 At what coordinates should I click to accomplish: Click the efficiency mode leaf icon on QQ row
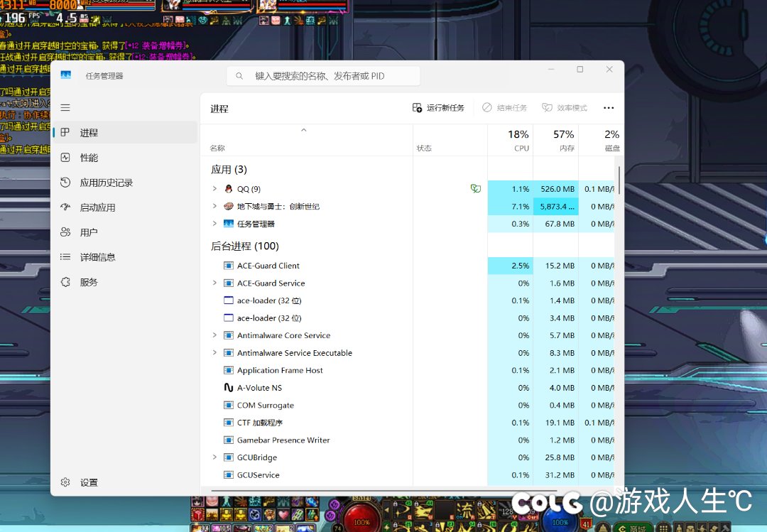(x=475, y=188)
